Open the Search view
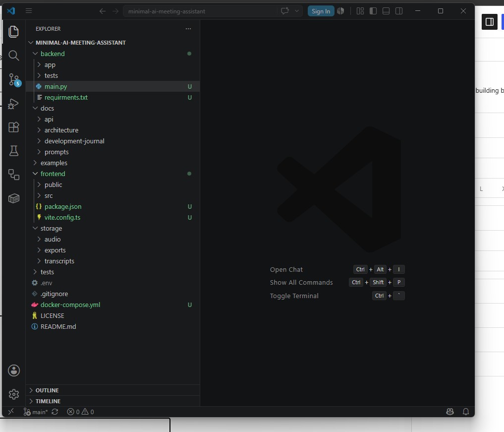The height and width of the screenshot is (432, 504). (13, 56)
